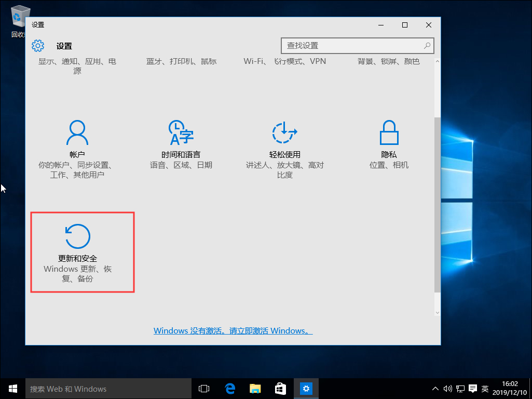Click the gear icon beside the 设置 title
The image size is (532, 399).
click(38, 46)
